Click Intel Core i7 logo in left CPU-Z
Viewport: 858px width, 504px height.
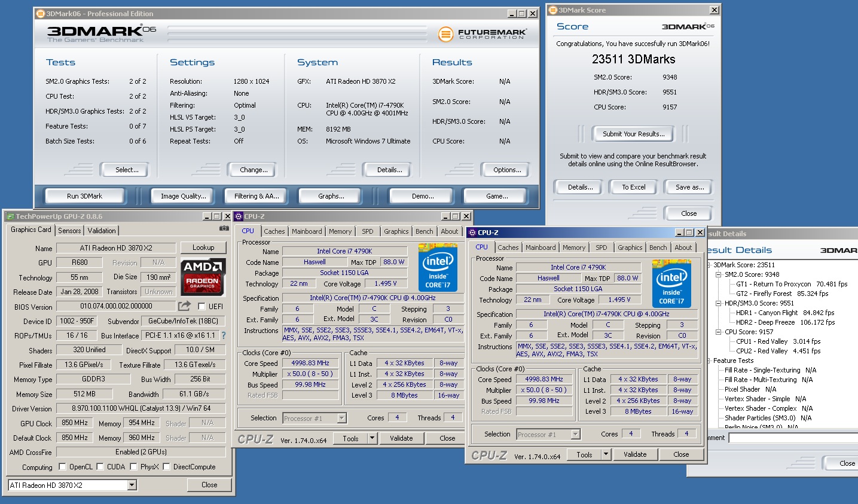438,267
